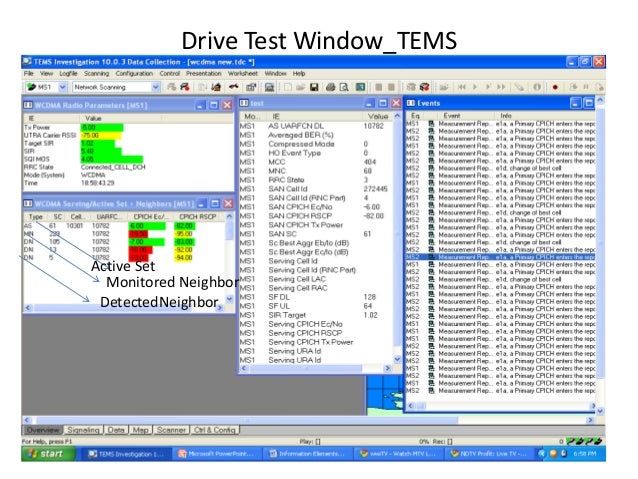638x479 pixels.
Task: Switch to the Map worksheet tab
Action: coord(140,430)
